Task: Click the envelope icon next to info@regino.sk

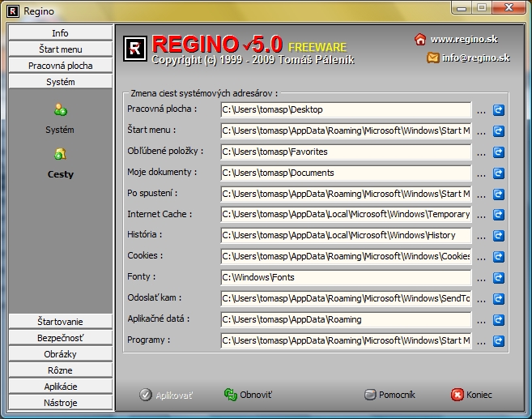Action: coord(433,58)
